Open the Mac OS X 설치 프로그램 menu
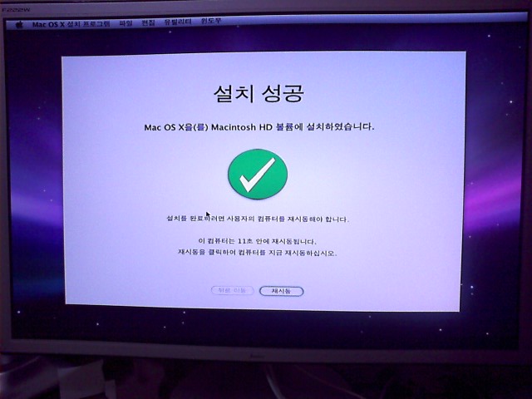The image size is (532, 399). tap(71, 24)
